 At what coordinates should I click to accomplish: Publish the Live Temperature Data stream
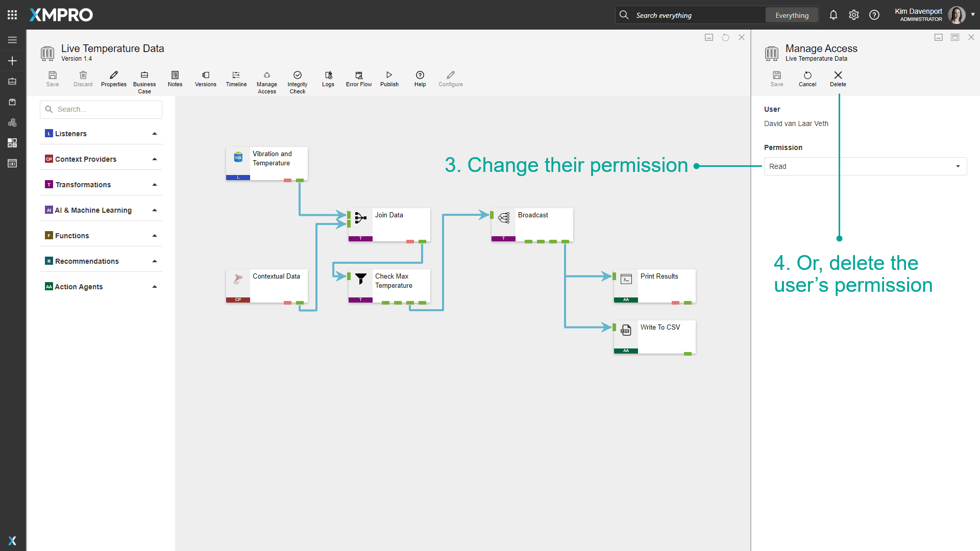(389, 79)
